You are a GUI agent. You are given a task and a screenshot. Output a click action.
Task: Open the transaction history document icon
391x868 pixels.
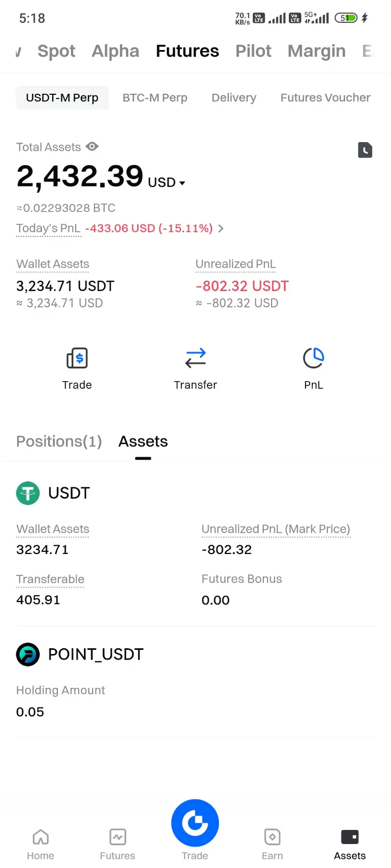pos(365,150)
